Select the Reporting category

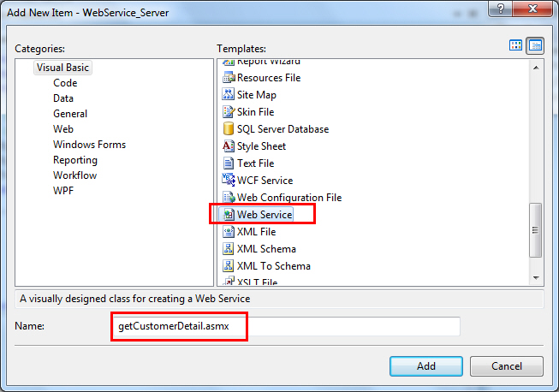click(75, 160)
